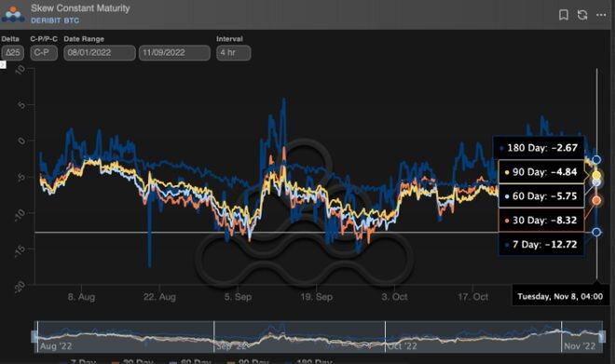Click the 7 Day hover marker near -12.72
This screenshot has width=615, height=364.
596,232
